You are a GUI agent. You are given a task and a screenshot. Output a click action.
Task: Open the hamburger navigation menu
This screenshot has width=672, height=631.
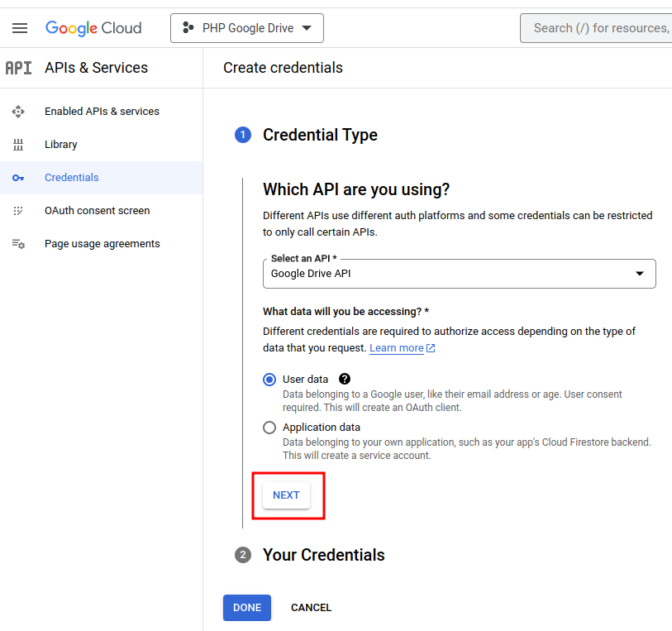pos(20,28)
